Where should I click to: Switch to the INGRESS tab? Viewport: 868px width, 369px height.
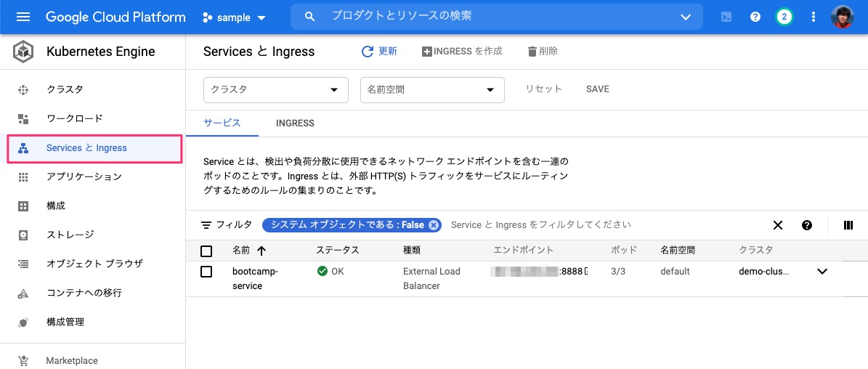(x=295, y=123)
